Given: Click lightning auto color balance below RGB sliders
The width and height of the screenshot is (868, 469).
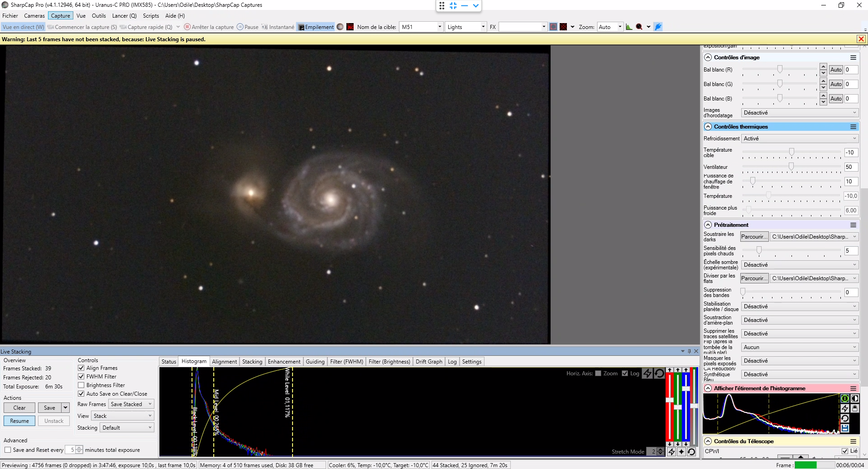Looking at the screenshot, I should (671, 452).
